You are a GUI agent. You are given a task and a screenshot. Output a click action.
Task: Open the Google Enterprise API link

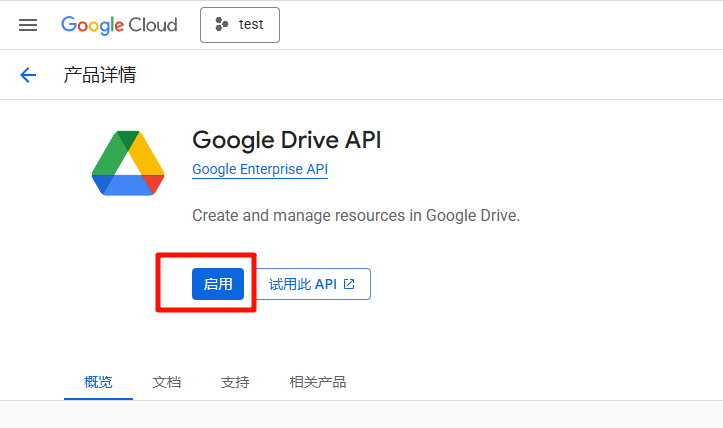tap(260, 170)
